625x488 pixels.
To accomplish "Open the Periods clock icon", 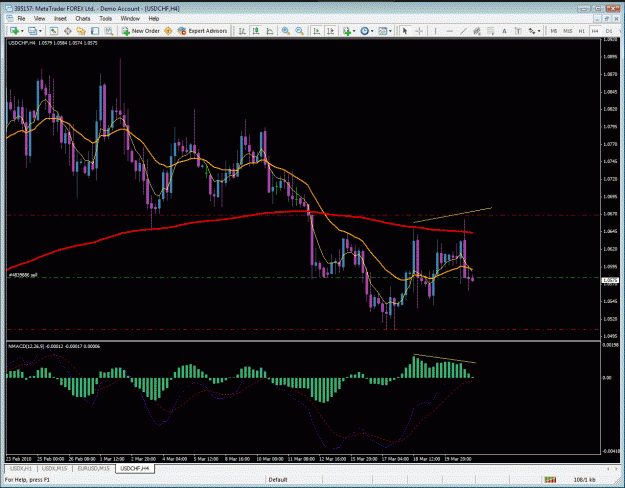I will [364, 31].
